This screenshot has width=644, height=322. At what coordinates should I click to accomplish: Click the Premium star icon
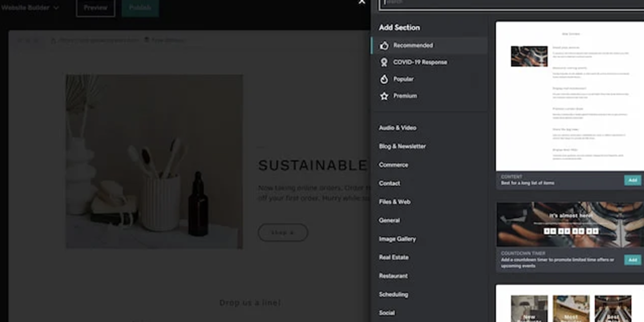(x=384, y=96)
